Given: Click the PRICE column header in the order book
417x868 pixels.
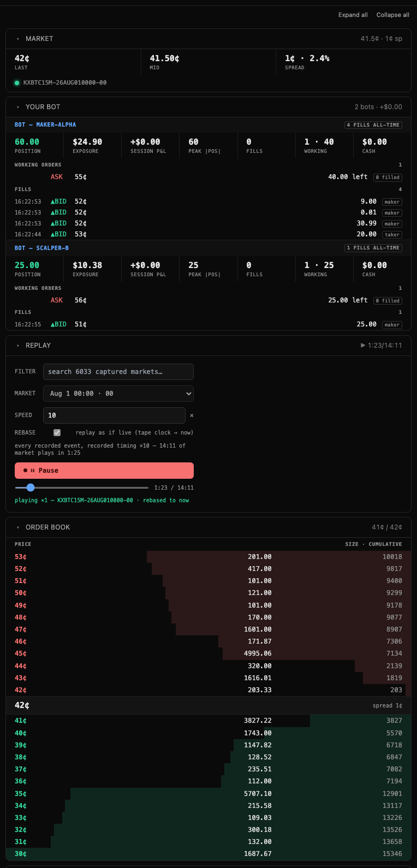Looking at the screenshot, I should click(x=23, y=544).
